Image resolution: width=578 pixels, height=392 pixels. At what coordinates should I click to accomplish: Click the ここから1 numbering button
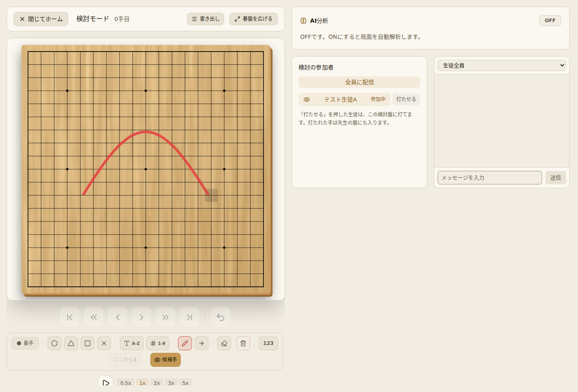(125, 360)
